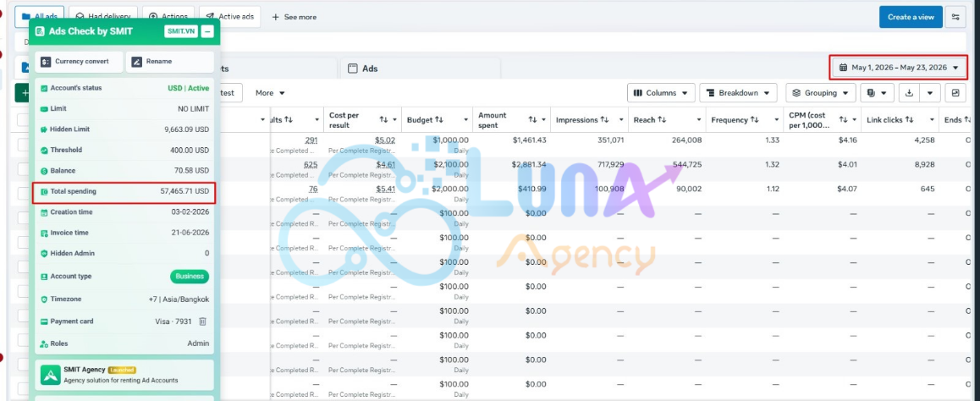
Task: Click the 291 results link
Action: [x=311, y=140]
